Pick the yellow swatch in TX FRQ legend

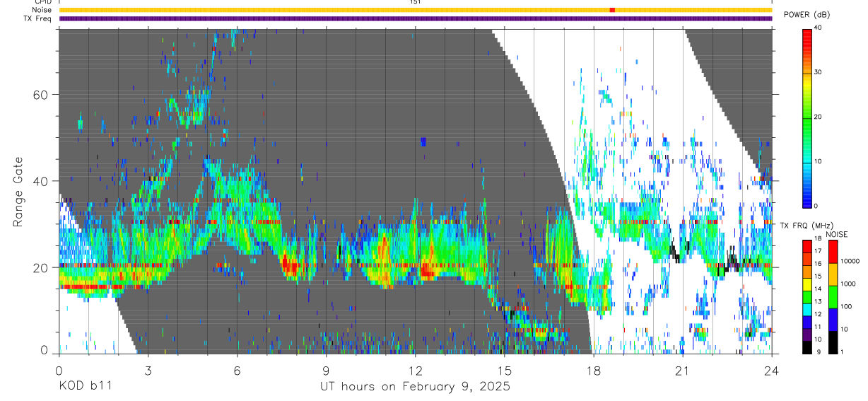pos(807,284)
